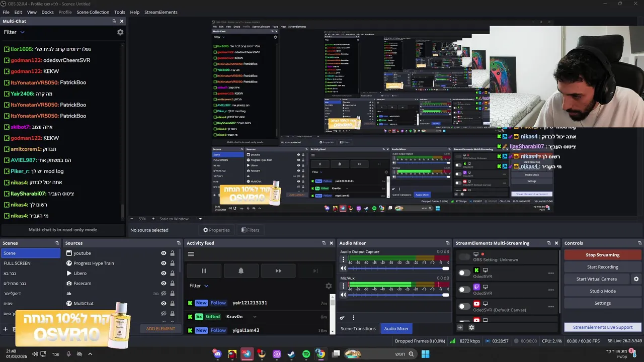Screen dimensions: 644x362
Task: Open the StreamElements menu
Action: (x=161, y=12)
